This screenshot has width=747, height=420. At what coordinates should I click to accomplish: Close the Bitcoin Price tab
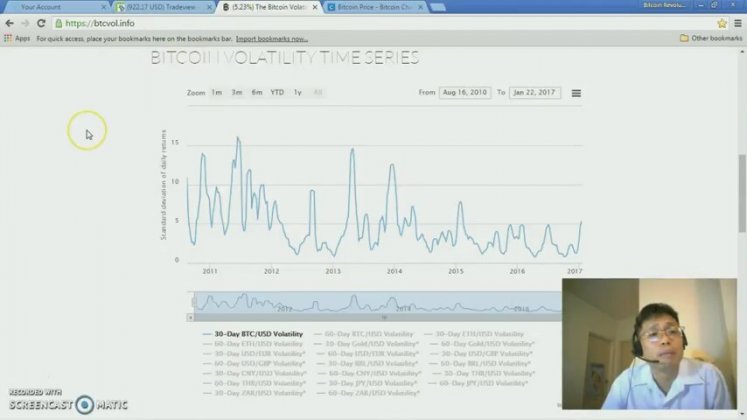[421, 7]
